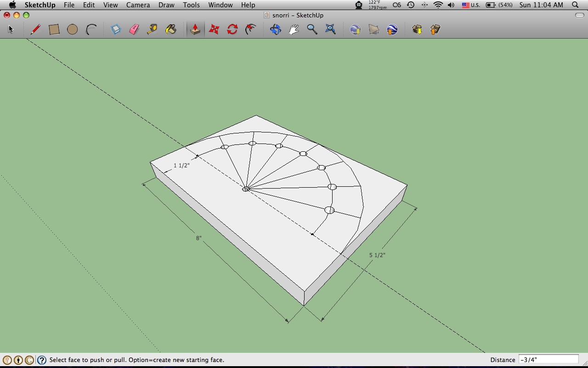Open the Tools menu
Image resolution: width=588 pixels, height=368 pixels.
click(x=191, y=5)
